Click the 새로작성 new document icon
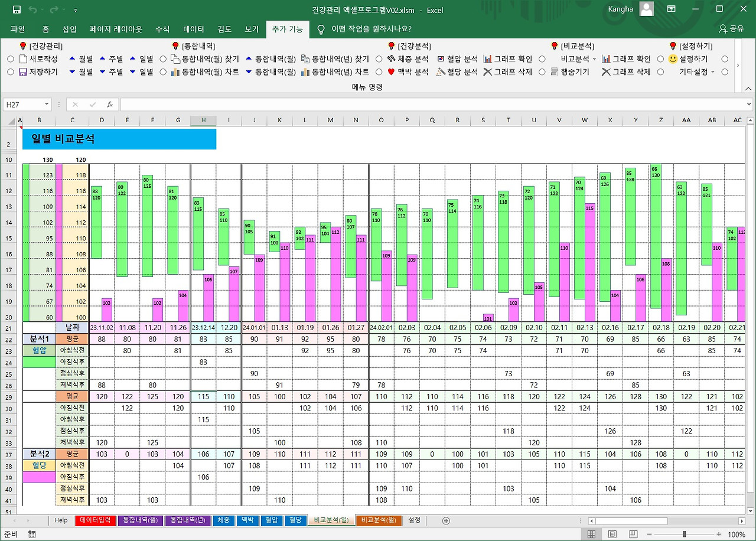This screenshot has width=756, height=541. point(24,59)
